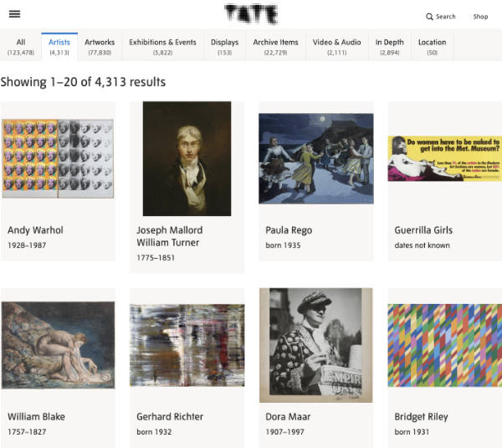Open the Shop link

(480, 17)
